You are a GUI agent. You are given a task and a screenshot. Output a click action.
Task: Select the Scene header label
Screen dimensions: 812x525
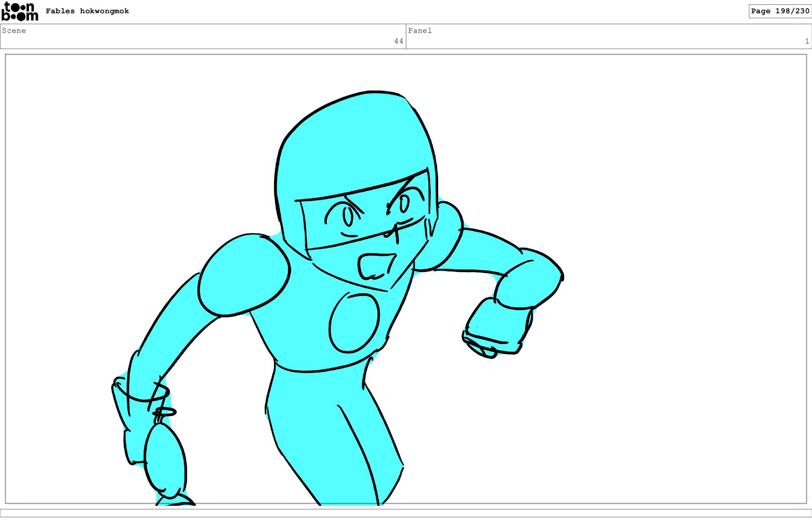coord(14,30)
